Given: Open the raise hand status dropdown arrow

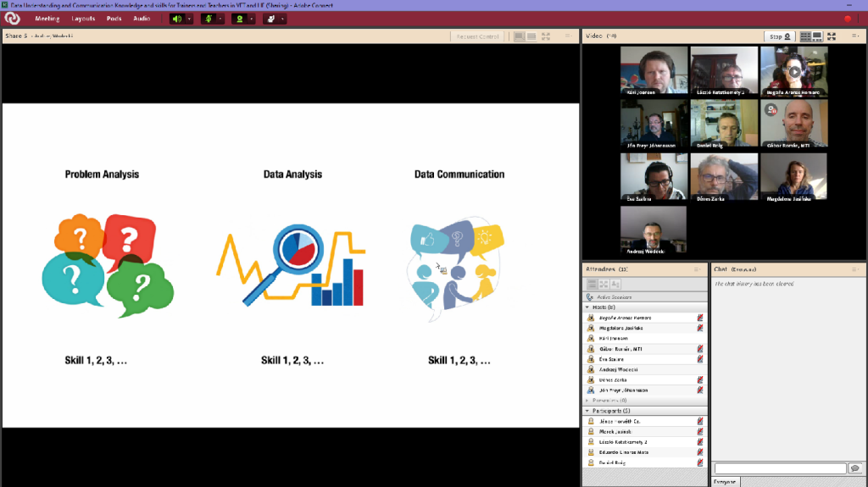Looking at the screenshot, I should pos(282,19).
